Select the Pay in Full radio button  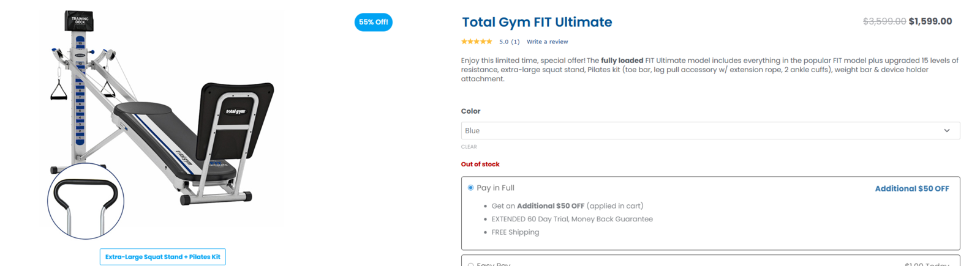pyautogui.click(x=470, y=188)
